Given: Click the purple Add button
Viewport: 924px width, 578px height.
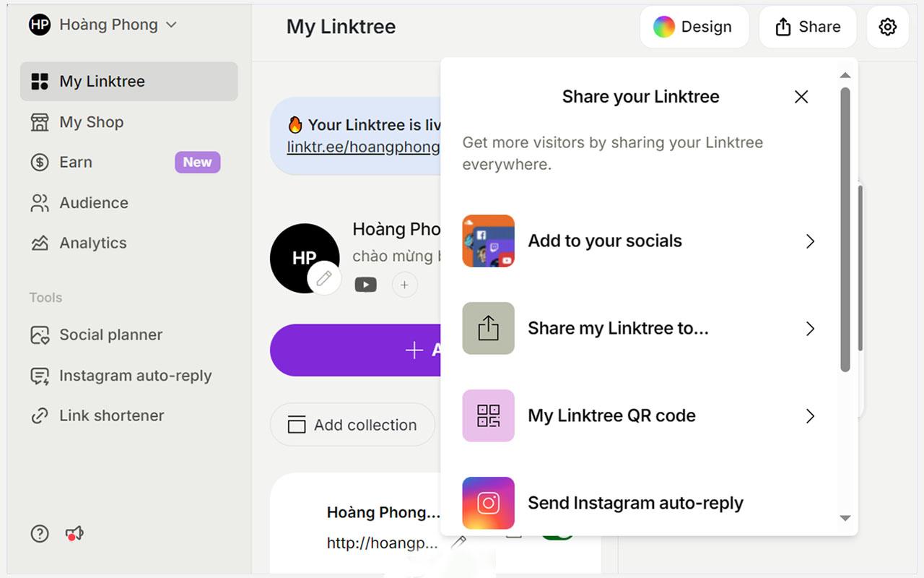Looking at the screenshot, I should 356,350.
